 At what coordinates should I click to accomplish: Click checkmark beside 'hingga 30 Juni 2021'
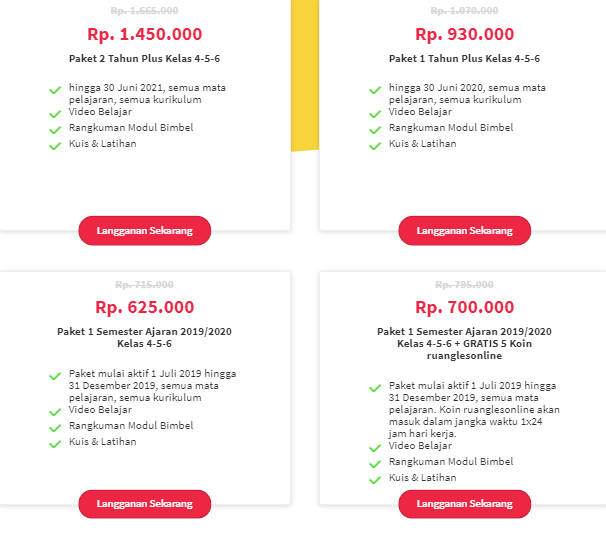click(x=55, y=90)
